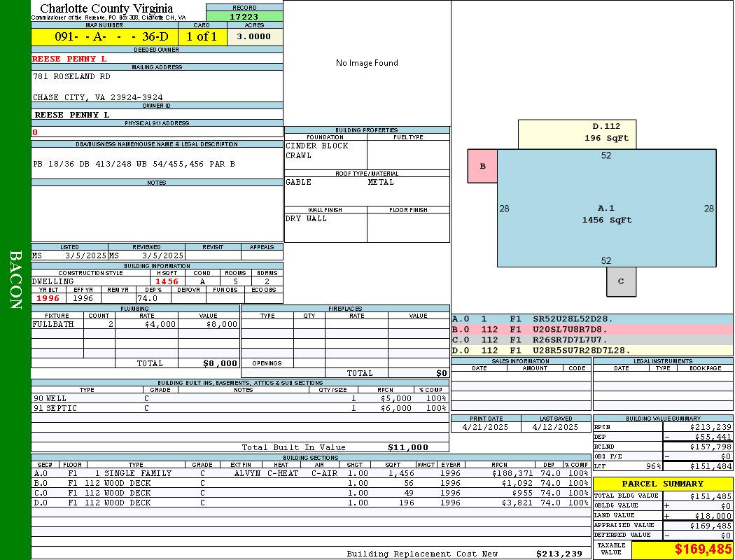Click the A.0 SINGLE FAMILY section row
The width and height of the screenshot is (735, 560).
pos(311,473)
